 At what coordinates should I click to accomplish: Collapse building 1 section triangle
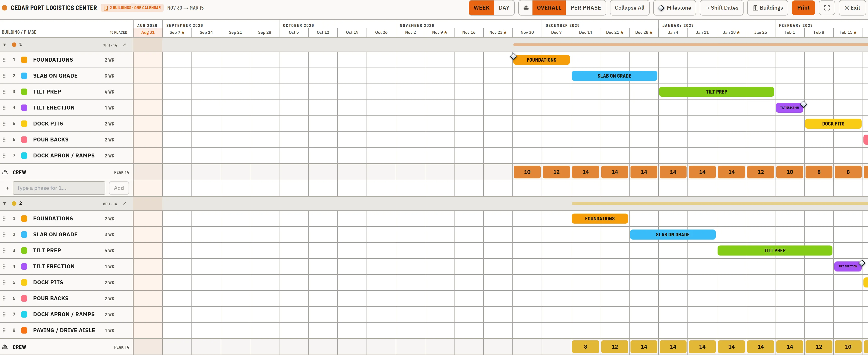point(5,44)
